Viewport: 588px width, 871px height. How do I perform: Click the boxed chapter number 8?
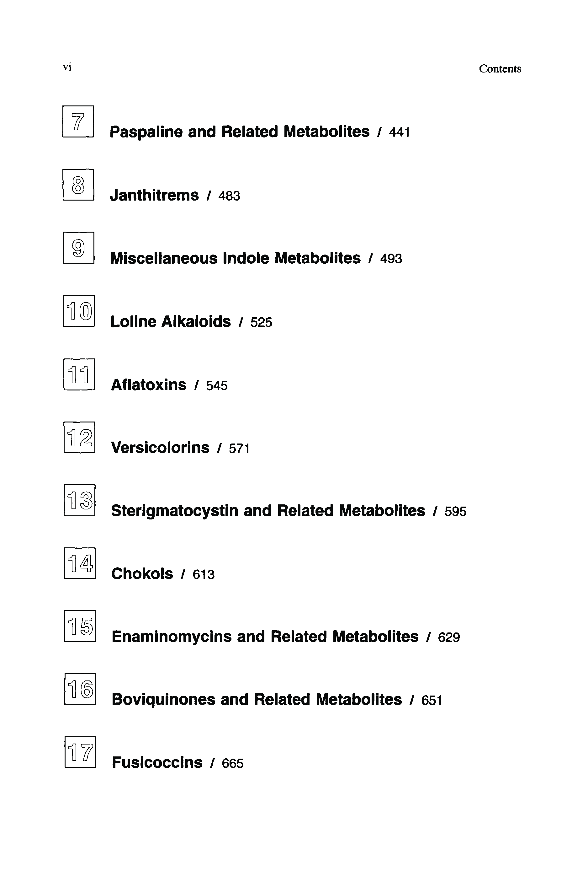pyautogui.click(x=78, y=185)
